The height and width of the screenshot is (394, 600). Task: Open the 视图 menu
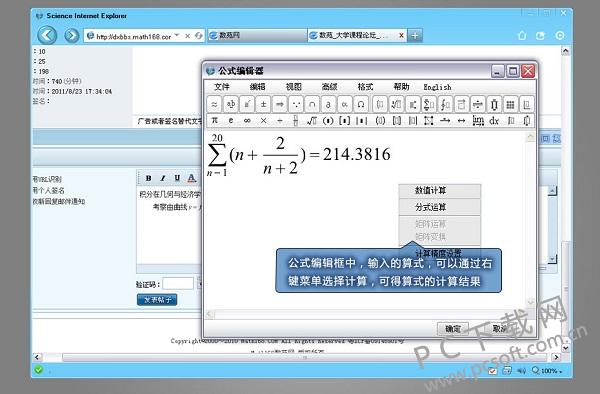[x=293, y=87]
